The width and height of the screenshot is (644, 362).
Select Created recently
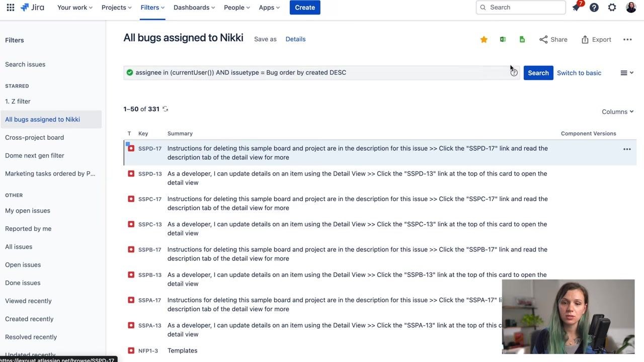pyautogui.click(x=29, y=319)
